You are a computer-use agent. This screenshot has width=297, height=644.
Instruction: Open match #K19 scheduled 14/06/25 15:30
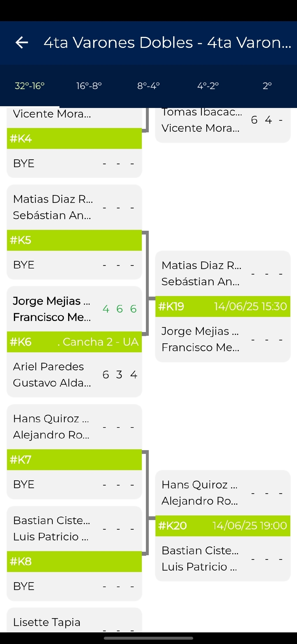(x=223, y=306)
